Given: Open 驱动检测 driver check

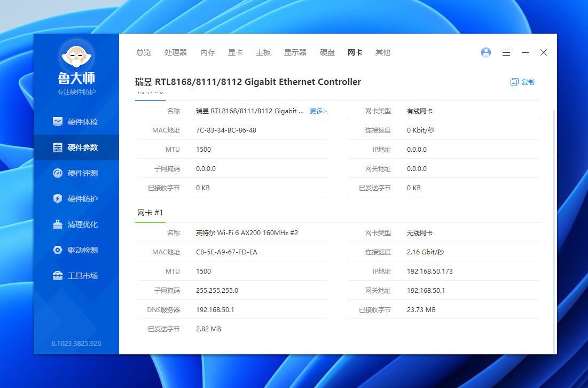Looking at the screenshot, I should (76, 250).
